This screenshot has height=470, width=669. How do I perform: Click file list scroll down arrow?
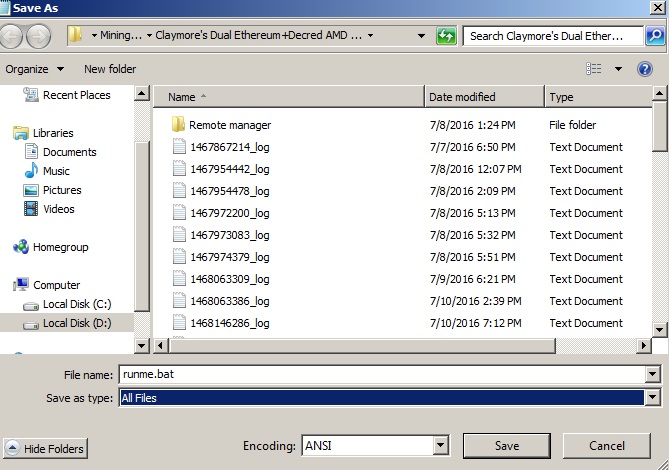(659, 329)
